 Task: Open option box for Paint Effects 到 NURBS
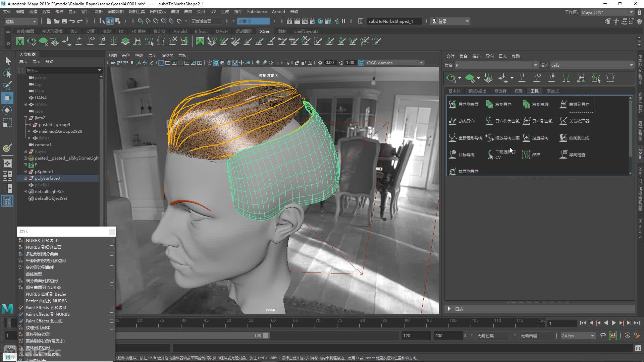[112, 314]
